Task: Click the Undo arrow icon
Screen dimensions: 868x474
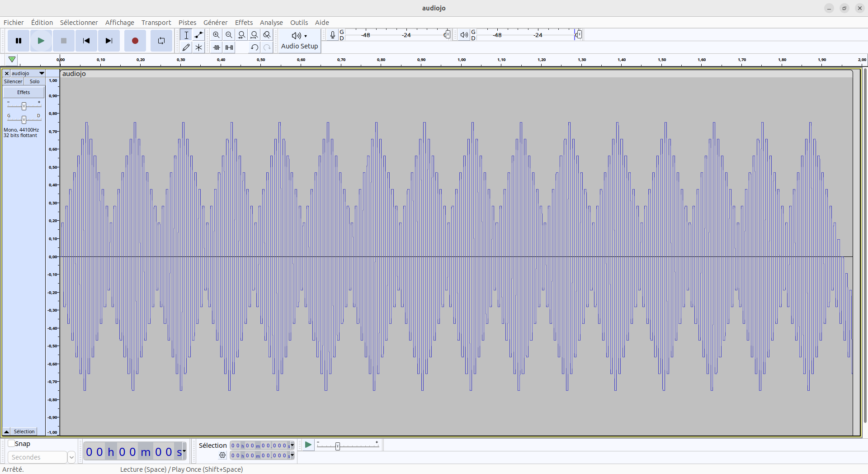Action: [x=255, y=47]
